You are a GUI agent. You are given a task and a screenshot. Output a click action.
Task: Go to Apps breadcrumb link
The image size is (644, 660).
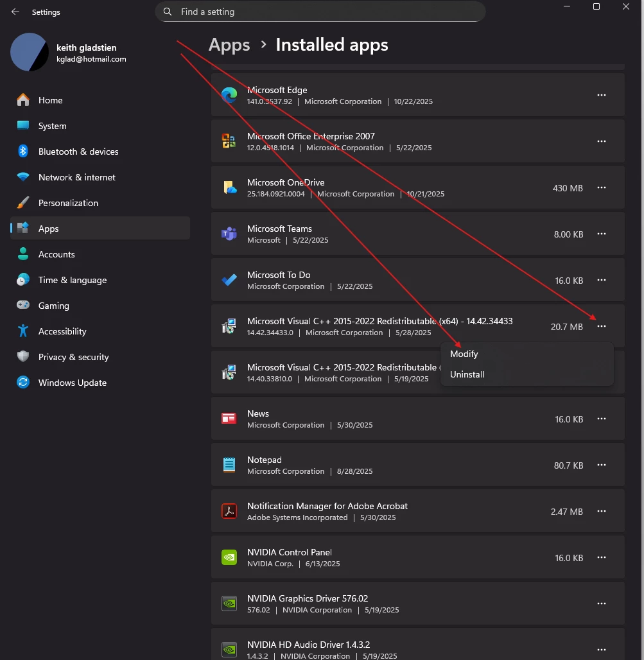click(x=229, y=44)
